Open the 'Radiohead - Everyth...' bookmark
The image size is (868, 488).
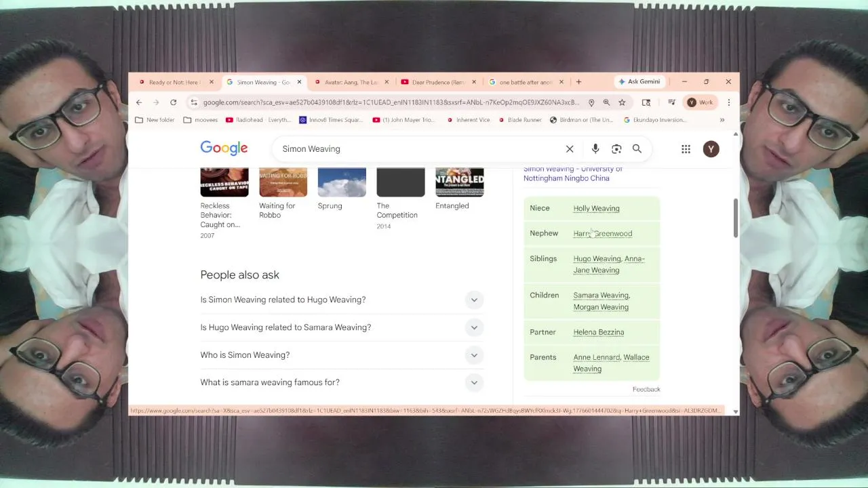coord(258,120)
